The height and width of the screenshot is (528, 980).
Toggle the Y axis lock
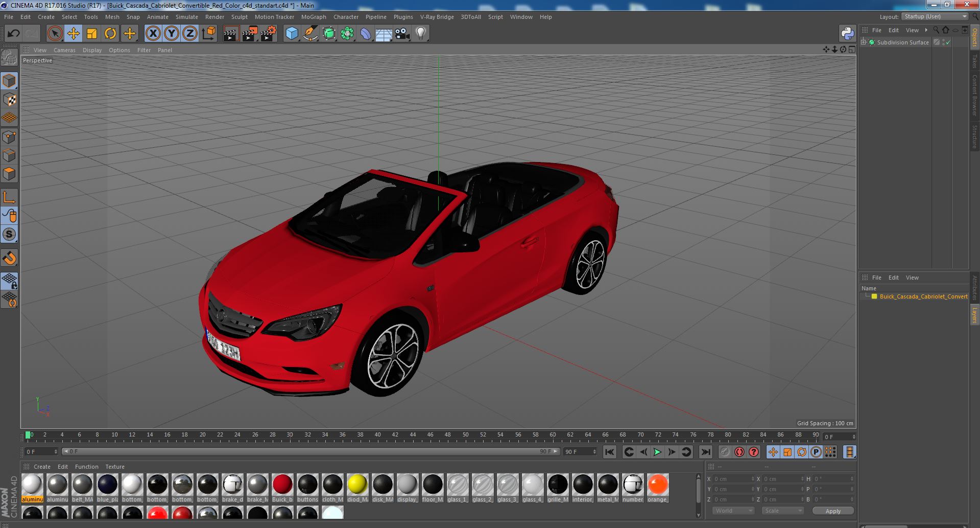click(x=172, y=34)
